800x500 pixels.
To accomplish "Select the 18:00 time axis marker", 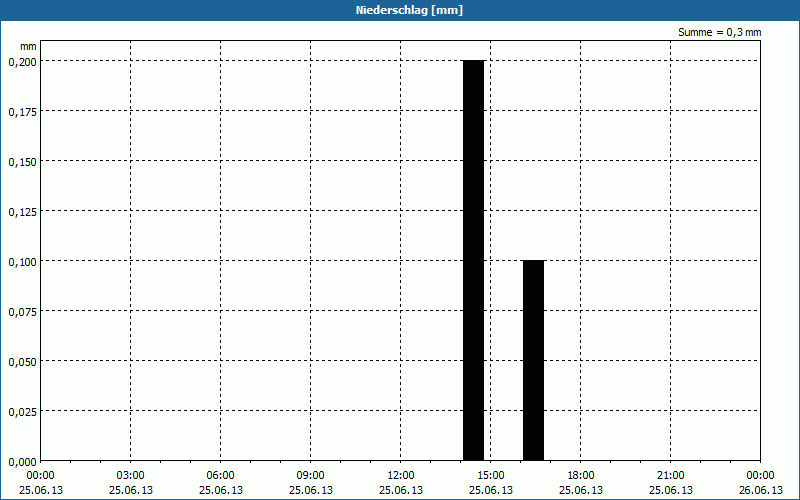I will [581, 475].
